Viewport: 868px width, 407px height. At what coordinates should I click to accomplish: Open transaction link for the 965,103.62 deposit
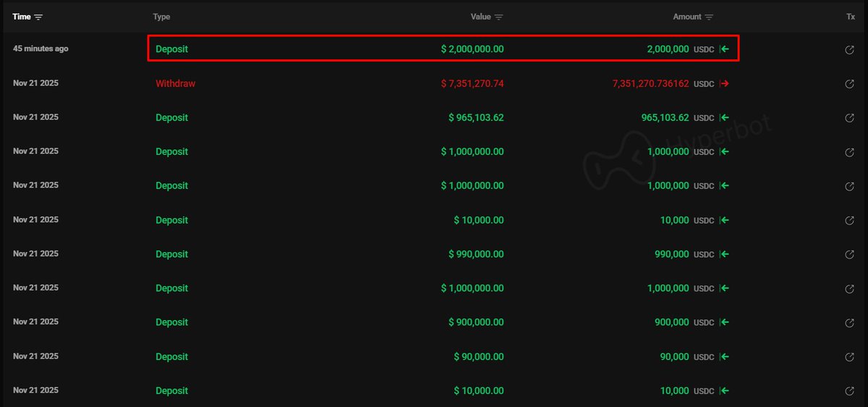click(850, 118)
